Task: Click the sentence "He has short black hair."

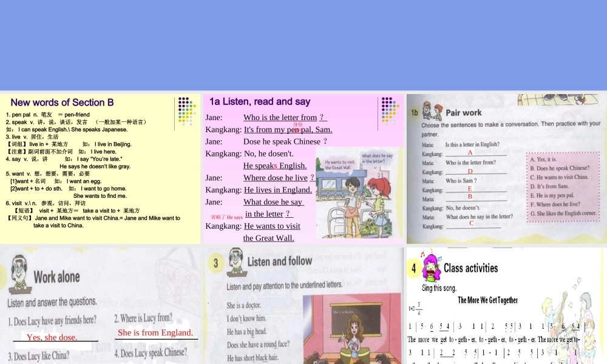Action: (x=253, y=358)
